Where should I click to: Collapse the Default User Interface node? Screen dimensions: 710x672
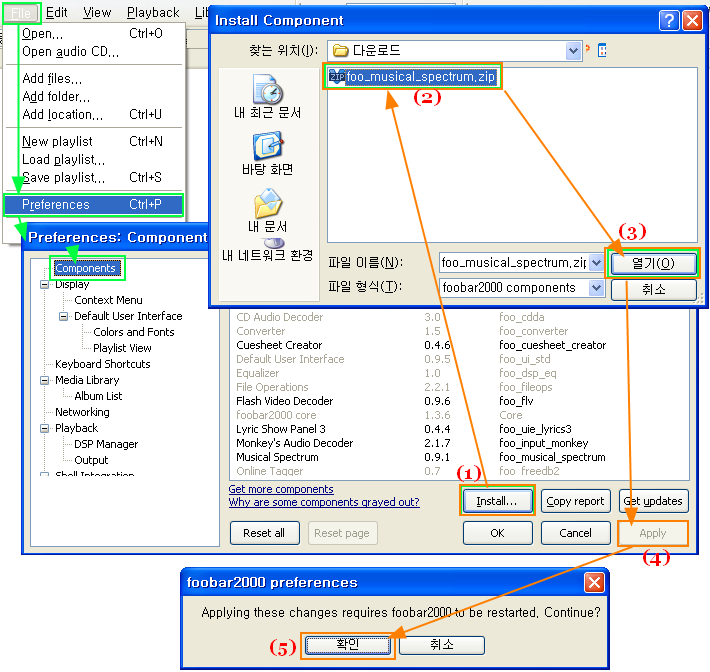[x=63, y=316]
